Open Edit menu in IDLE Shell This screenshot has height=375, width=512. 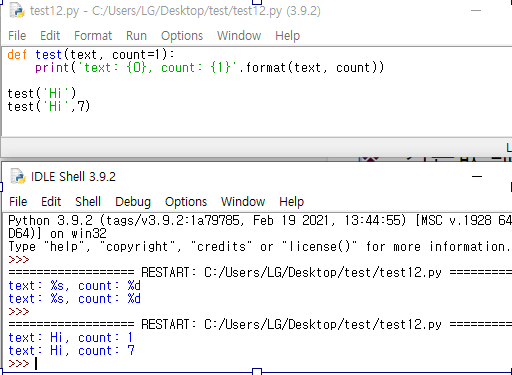click(x=51, y=202)
